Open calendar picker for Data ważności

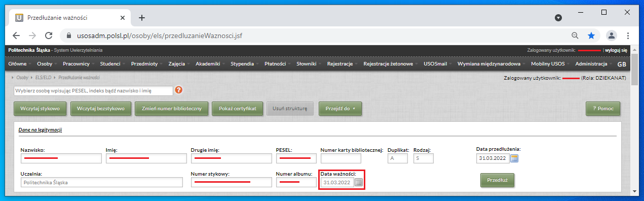pos(359,182)
